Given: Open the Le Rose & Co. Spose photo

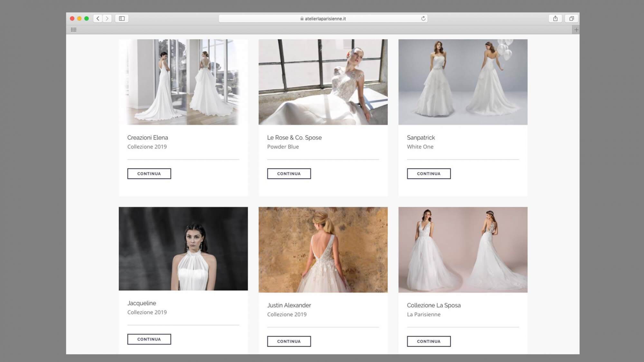Looking at the screenshot, I should point(323,82).
